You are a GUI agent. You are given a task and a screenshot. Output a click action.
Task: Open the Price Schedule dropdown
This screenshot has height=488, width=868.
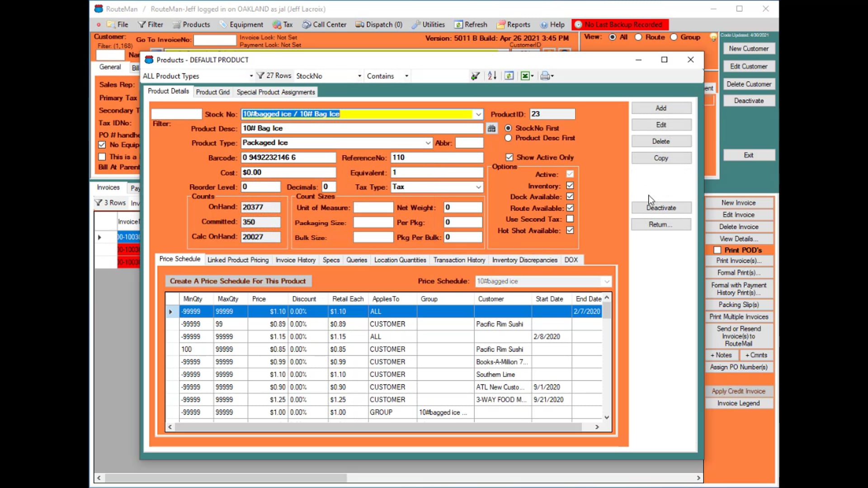tap(607, 281)
